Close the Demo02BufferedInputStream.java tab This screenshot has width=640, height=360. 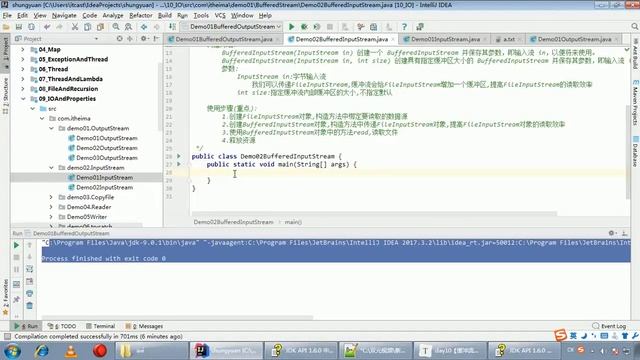(x=393, y=40)
